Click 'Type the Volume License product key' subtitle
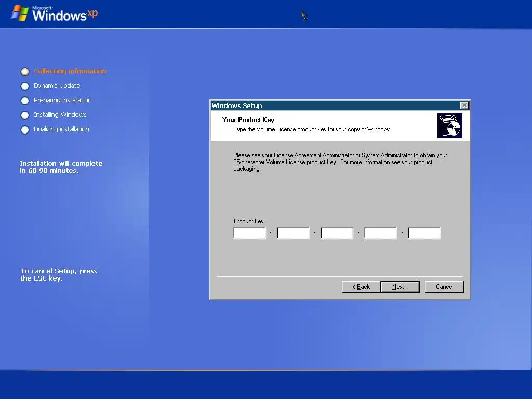The image size is (532, 399). (x=312, y=129)
